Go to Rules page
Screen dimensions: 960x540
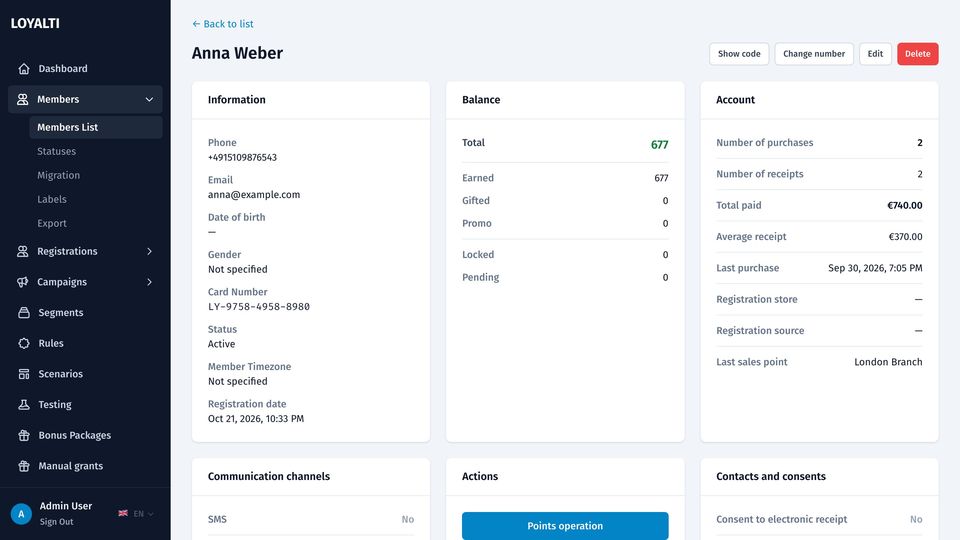[85, 343]
